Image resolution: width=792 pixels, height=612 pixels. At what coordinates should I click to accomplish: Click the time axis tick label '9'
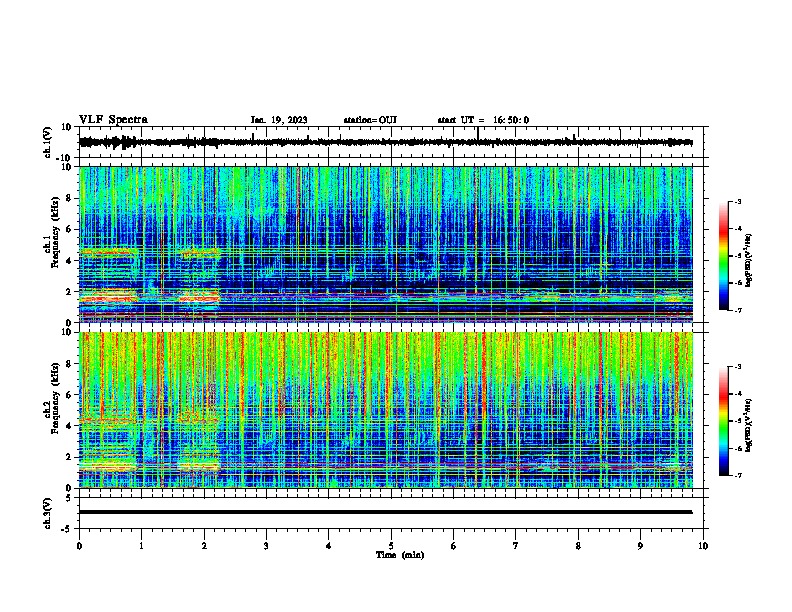(x=640, y=546)
